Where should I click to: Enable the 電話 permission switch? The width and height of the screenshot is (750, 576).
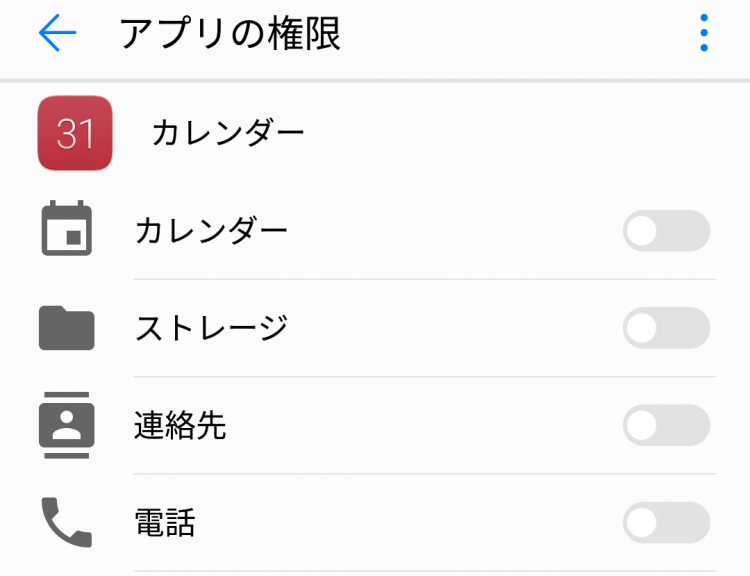coord(666,522)
